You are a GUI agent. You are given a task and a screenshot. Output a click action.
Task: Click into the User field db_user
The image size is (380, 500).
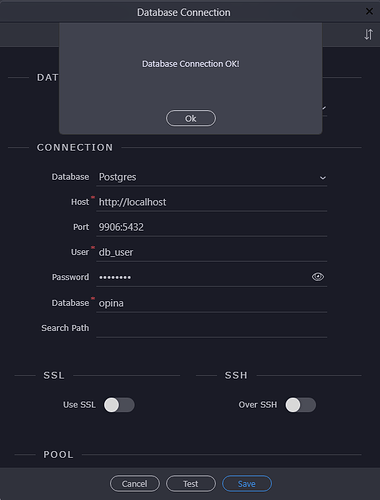[x=212, y=252]
